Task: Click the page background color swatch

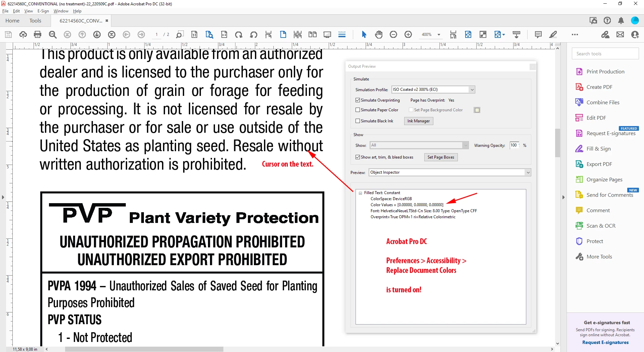Action: click(477, 110)
